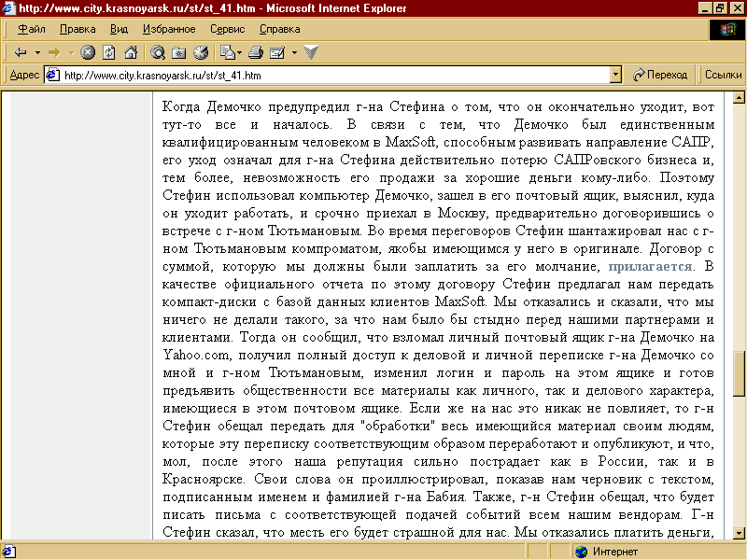Expand the address bar dropdown list
Viewport: 747px width, 560px height.
(615, 75)
